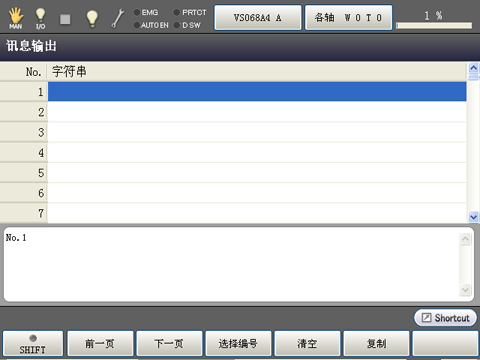Viewport: 480px width, 360px height.
Task: Click the large yellow lightbulb icon
Action: [x=92, y=18]
